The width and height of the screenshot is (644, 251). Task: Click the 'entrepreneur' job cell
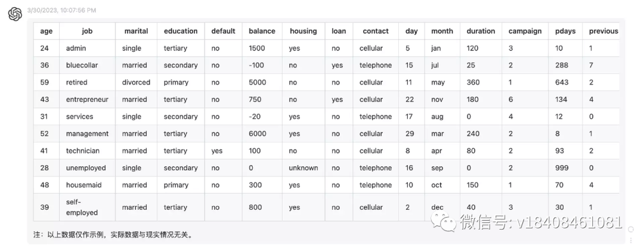click(87, 100)
